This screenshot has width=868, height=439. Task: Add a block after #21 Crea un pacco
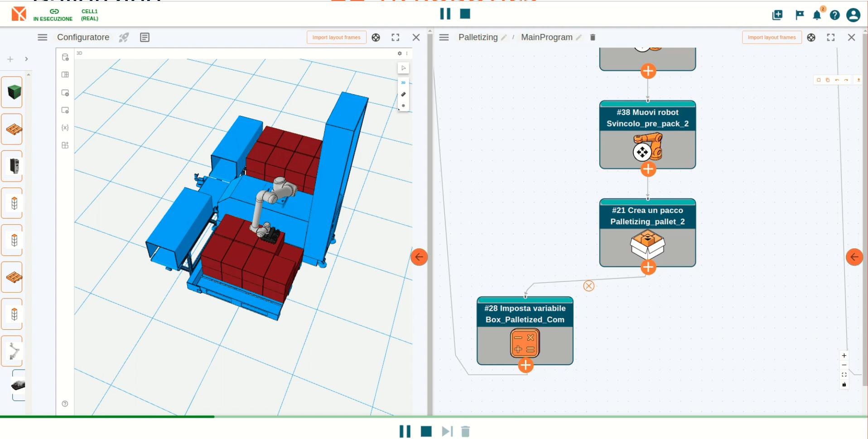648,267
